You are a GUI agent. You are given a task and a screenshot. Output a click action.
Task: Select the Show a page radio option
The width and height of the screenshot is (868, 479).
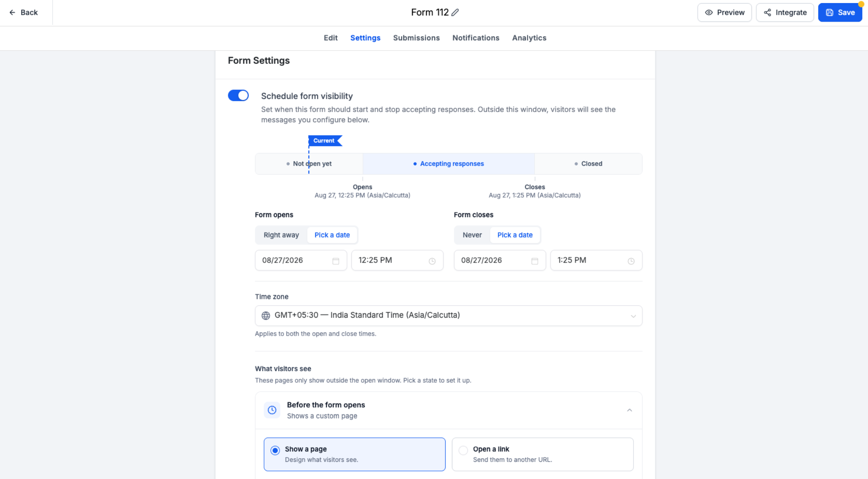pyautogui.click(x=355, y=454)
